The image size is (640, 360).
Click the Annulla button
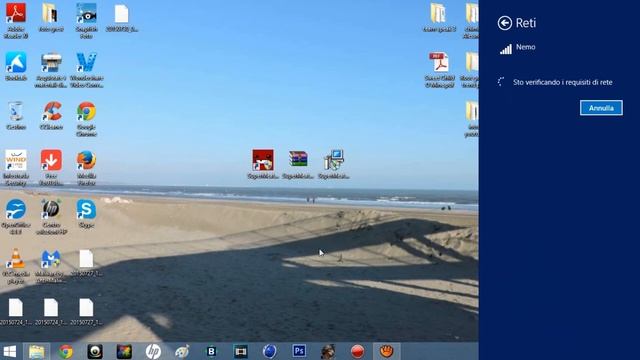tap(601, 108)
